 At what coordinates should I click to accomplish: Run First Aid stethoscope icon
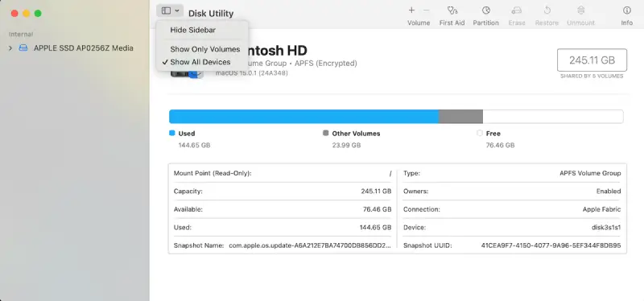coord(452,10)
